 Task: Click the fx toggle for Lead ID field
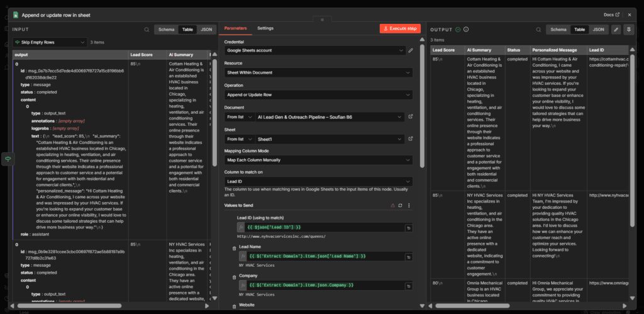click(241, 227)
